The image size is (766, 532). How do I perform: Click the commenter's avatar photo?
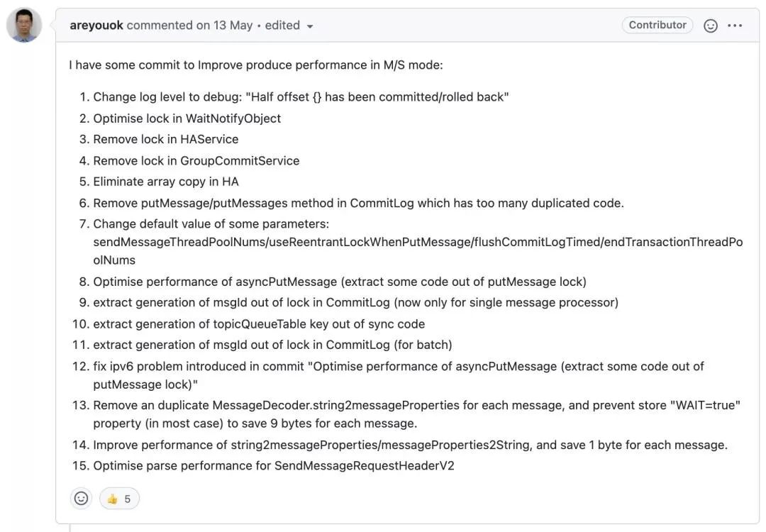click(x=24, y=26)
